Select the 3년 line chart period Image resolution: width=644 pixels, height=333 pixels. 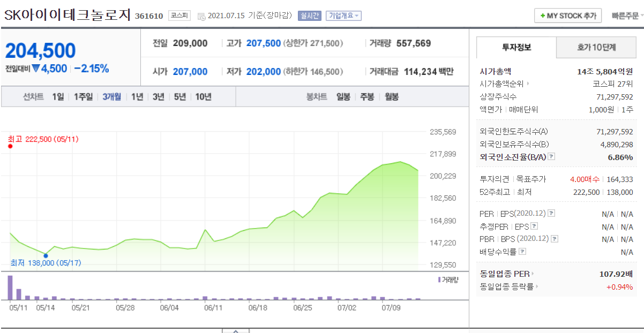pyautogui.click(x=158, y=97)
